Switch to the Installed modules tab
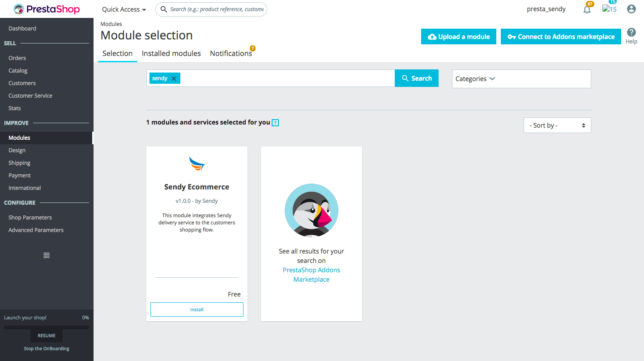The height and width of the screenshot is (361, 644). pos(171,53)
